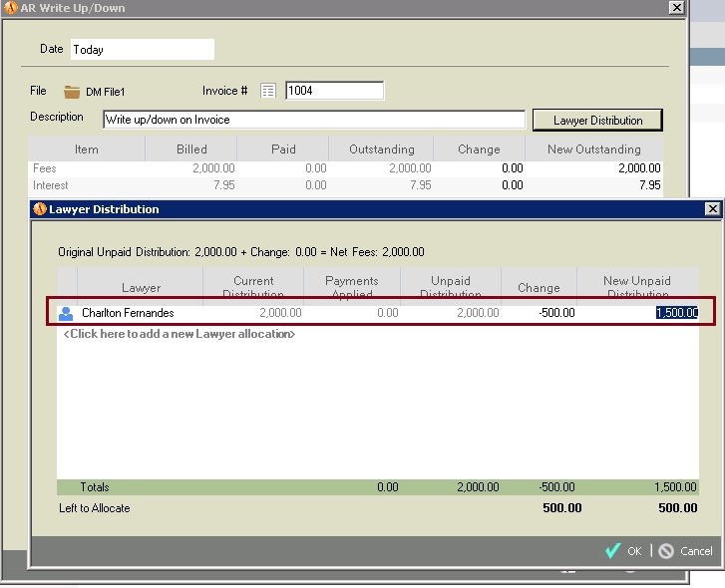Click the Lawyer Distribution button
Image resolution: width=725 pixels, height=588 pixels.
597,121
